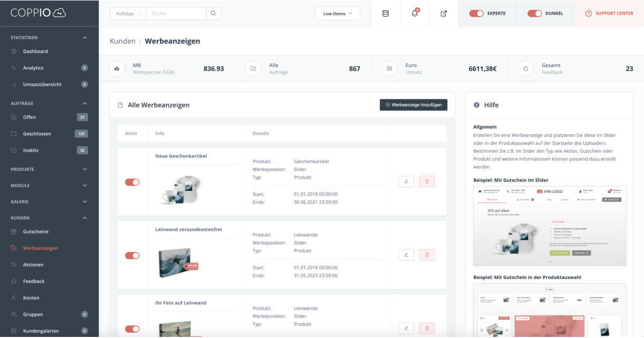Click the 27 badge next to Offen
Screen dimensions: 644x338
coord(82,117)
